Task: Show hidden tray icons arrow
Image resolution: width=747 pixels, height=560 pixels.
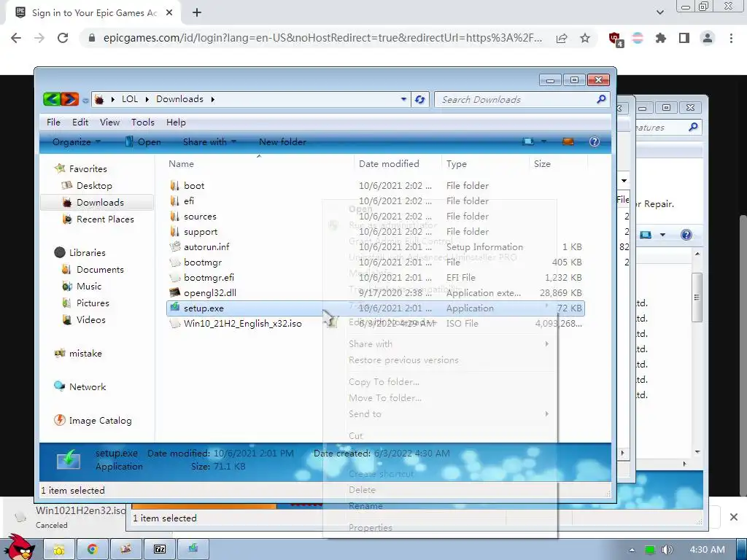Action: 632,550
